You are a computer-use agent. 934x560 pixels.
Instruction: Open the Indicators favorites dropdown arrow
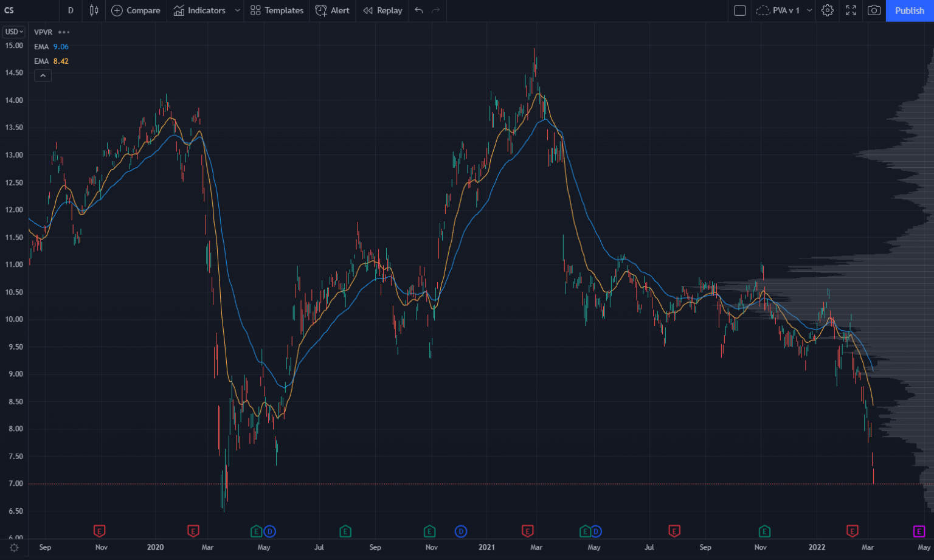point(237,10)
